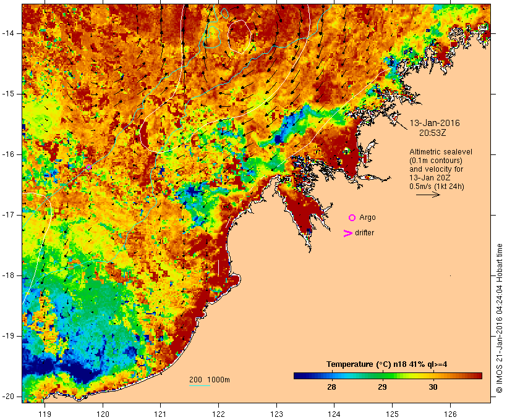Click the 121 longitude axis label
This screenshot has width=507, height=420.
(x=160, y=414)
